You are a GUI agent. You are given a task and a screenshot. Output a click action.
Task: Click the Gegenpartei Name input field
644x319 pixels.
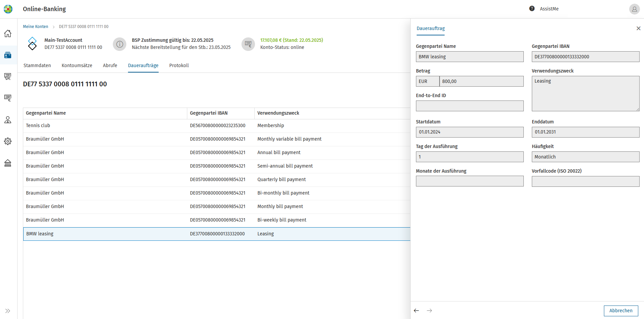470,57
